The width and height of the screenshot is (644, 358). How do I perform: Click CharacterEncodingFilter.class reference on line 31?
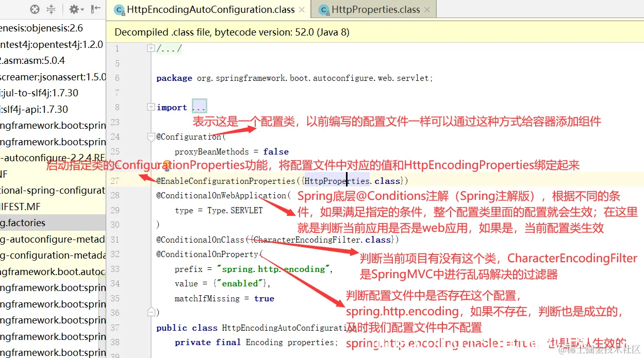tap(322, 240)
